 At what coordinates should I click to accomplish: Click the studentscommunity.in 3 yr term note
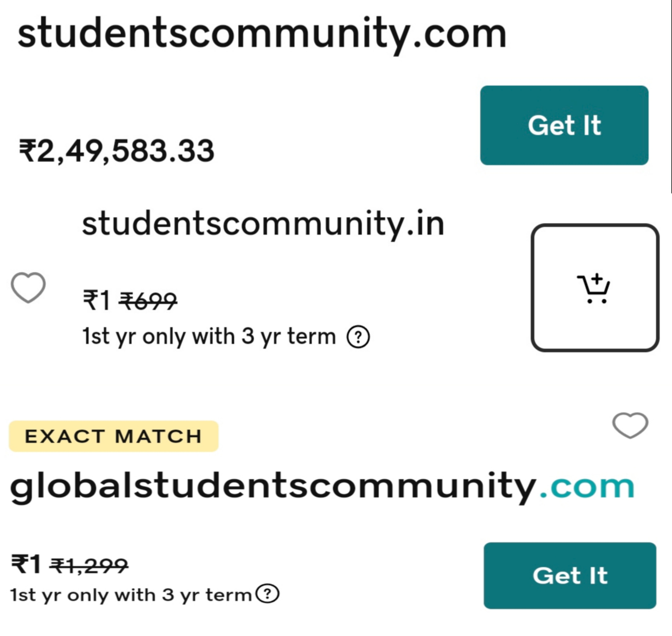point(209,337)
